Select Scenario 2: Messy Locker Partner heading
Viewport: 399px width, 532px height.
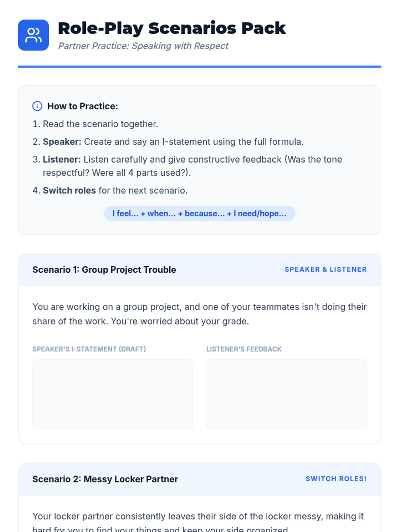[105, 479]
